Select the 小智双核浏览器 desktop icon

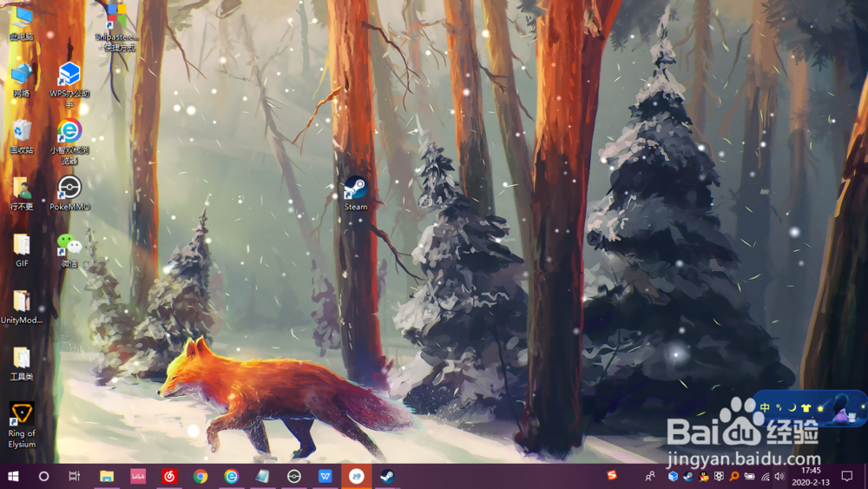coord(69,142)
